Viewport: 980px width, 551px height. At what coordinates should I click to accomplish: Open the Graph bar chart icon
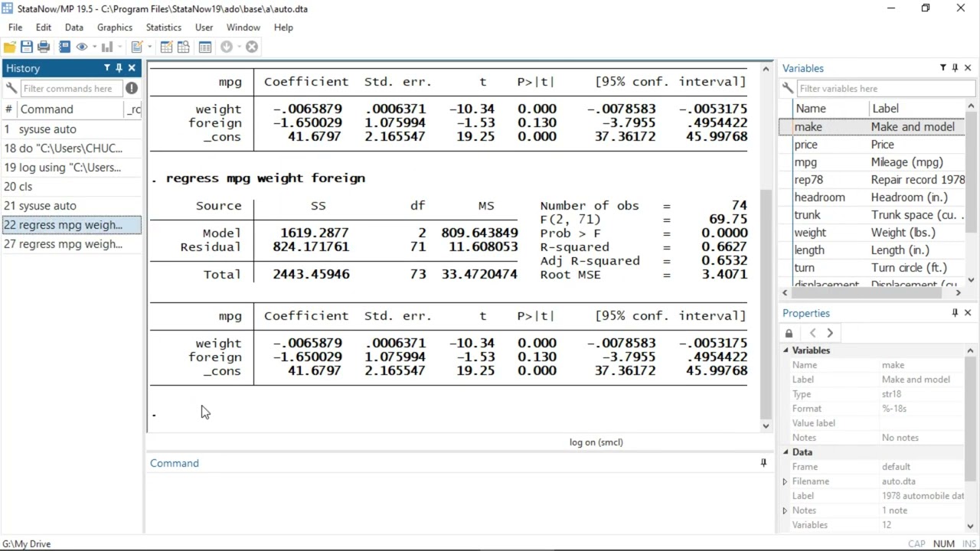(107, 47)
